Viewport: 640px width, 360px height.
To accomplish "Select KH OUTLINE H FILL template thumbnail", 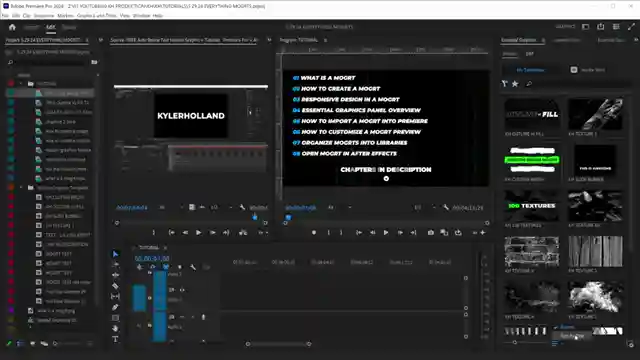I will tap(532, 114).
